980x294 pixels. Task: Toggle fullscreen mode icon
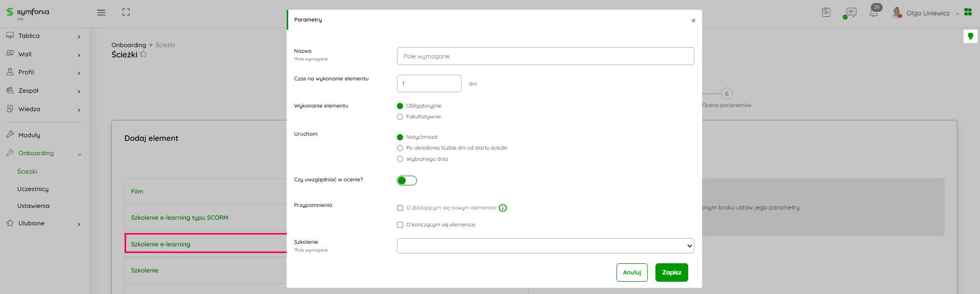pos(126,12)
